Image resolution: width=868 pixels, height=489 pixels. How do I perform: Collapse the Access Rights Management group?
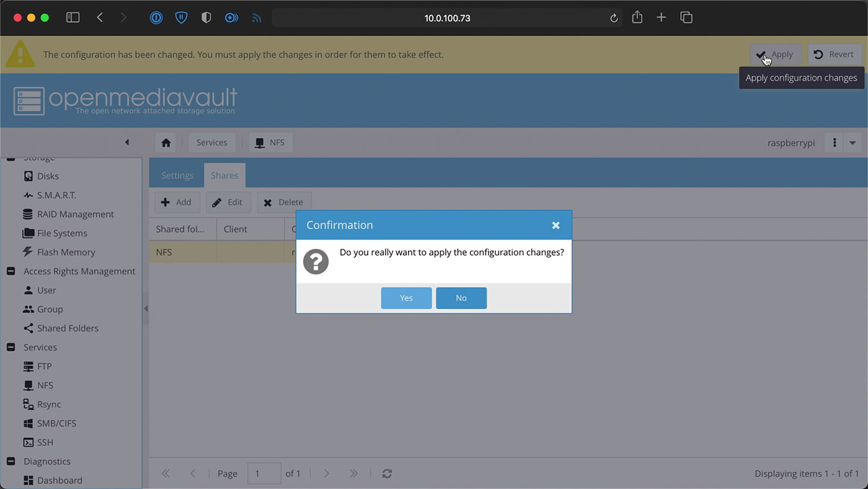11,271
